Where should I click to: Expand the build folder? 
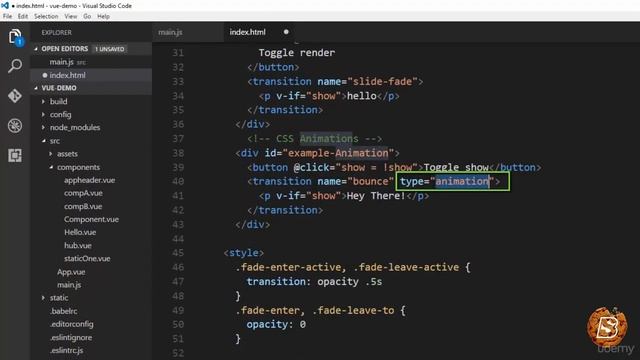(x=58, y=101)
